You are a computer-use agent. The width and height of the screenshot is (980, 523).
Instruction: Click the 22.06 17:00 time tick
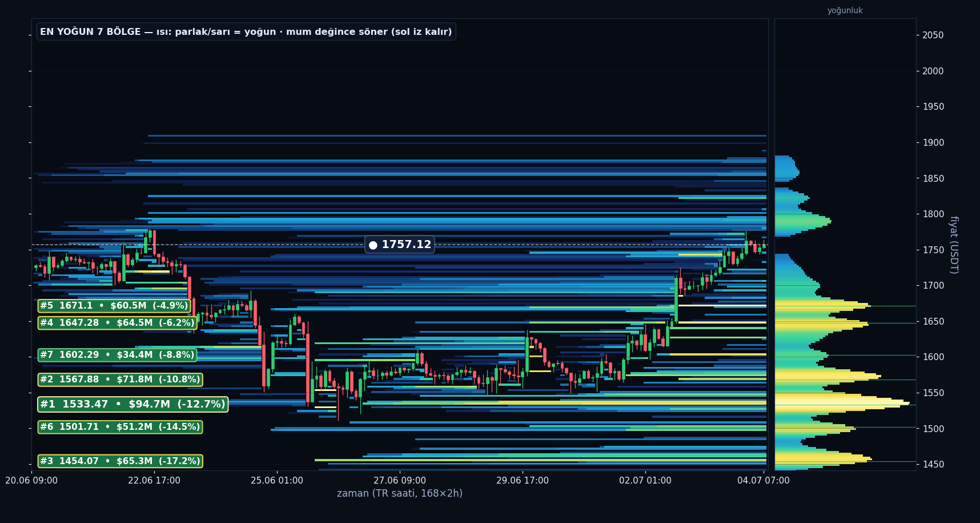pos(154,481)
